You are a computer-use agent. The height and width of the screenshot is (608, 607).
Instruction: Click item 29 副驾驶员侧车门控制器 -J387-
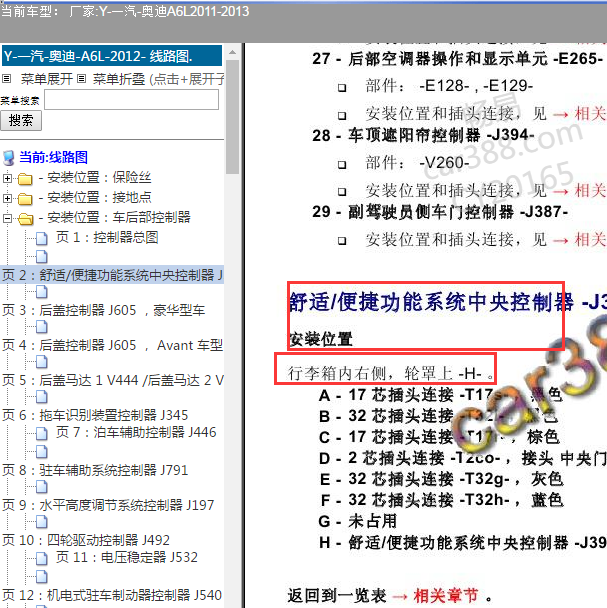tap(440, 212)
